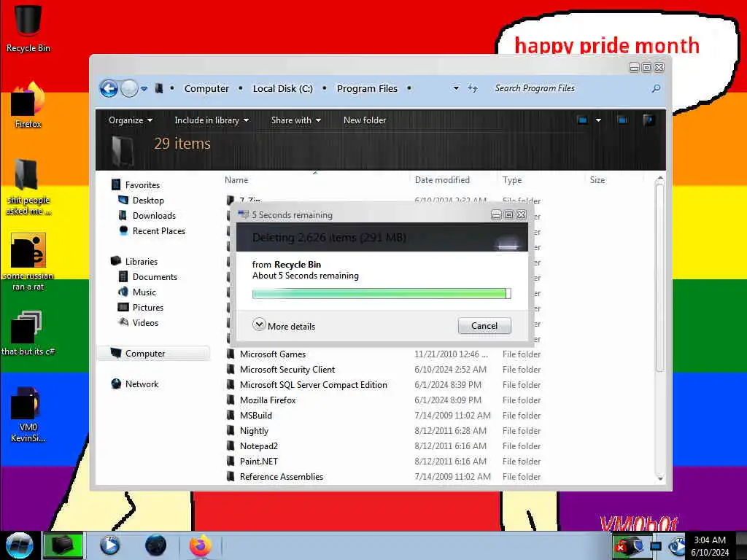Open the Firefox desktop shortcut
Viewport: 747px width, 560px height.
[28, 105]
